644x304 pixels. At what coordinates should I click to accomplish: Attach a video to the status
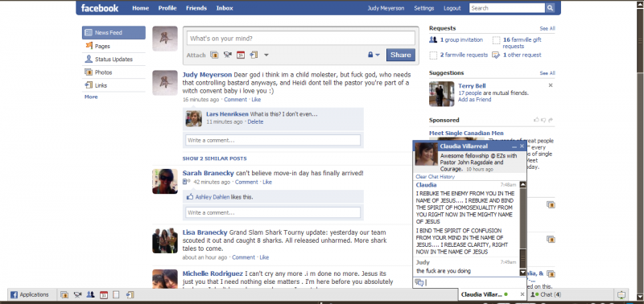pyautogui.click(x=227, y=55)
